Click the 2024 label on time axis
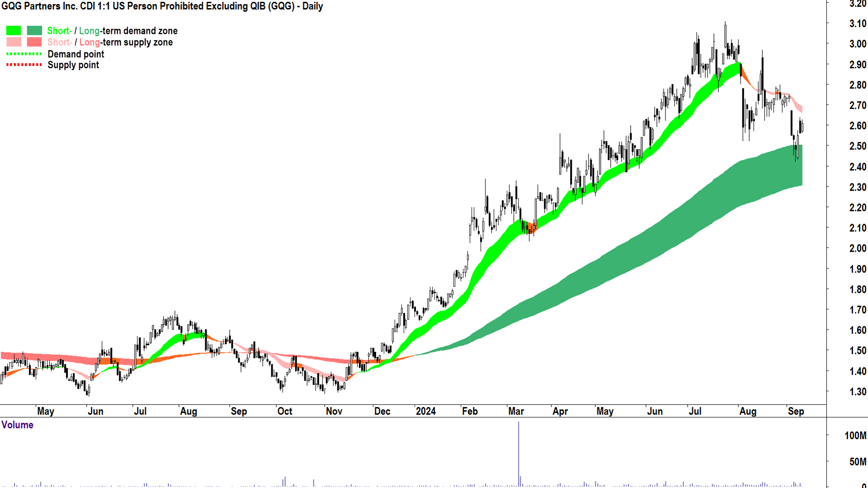Viewport: 868px width, 488px height. pos(425,411)
